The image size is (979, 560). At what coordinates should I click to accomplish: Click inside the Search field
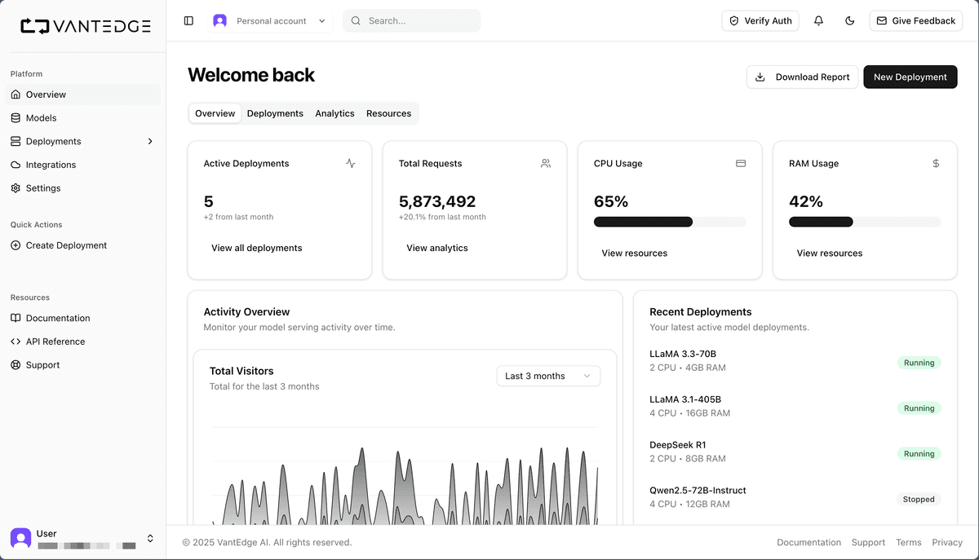coord(412,20)
